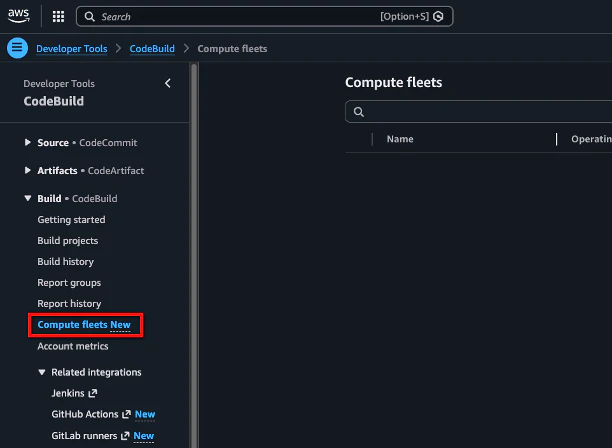Screen dimensions: 612x448
Task: Collapse the Related integrations group
Action: coord(42,372)
